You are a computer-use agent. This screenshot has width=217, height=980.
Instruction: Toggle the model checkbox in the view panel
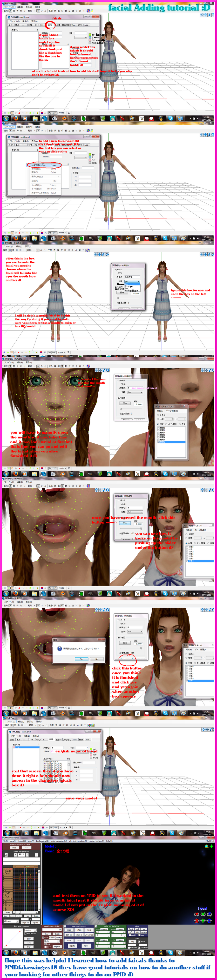tap(130, 935)
